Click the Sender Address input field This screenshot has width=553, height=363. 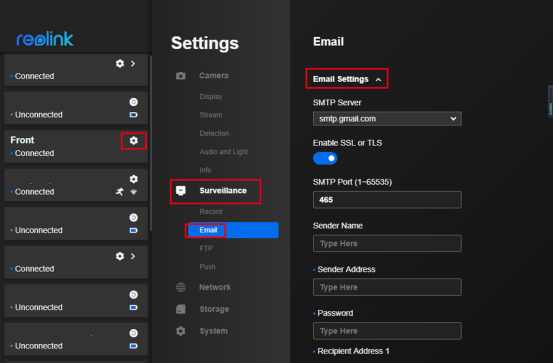click(387, 287)
